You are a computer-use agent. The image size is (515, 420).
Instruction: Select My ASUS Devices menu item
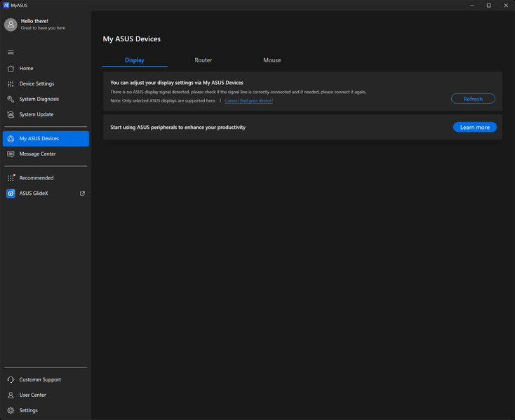click(x=46, y=138)
